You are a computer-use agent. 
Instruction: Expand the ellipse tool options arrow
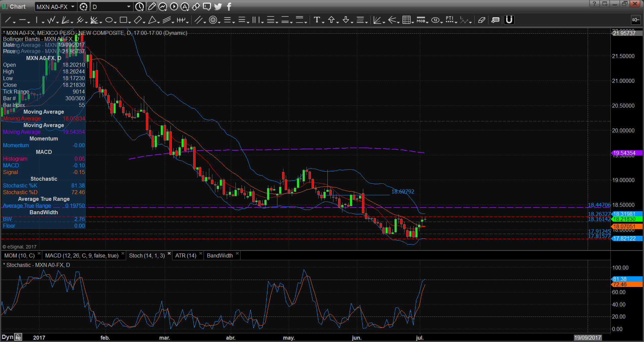tap(115, 22)
